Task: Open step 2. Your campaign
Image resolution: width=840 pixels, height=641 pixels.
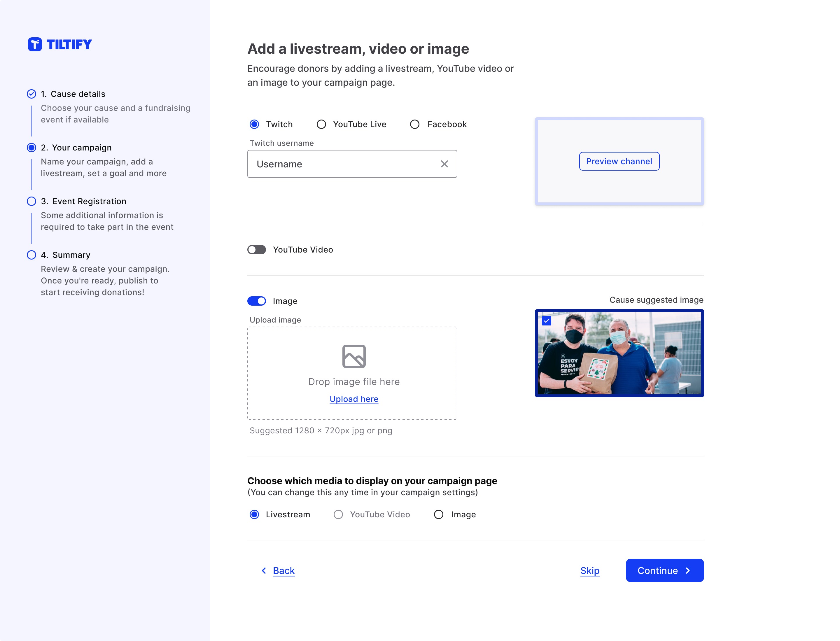Action: click(x=76, y=148)
